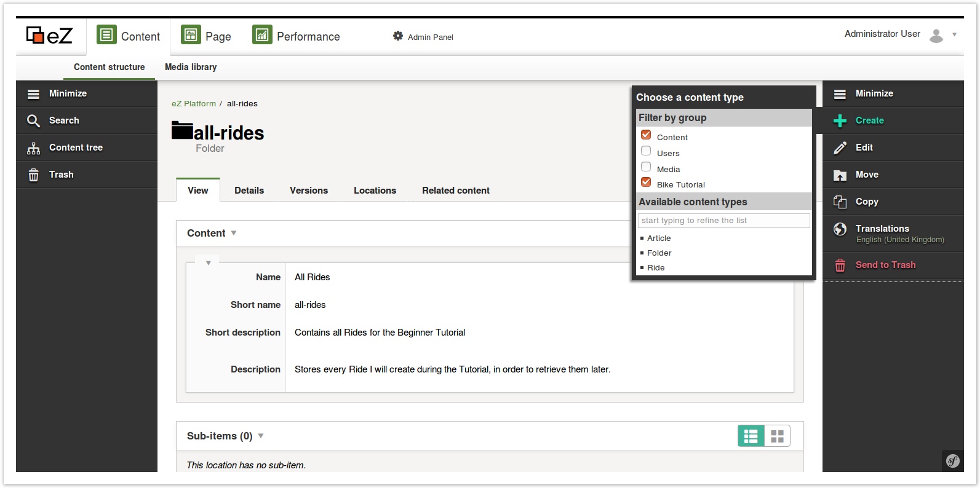Follow the eZ Platform breadcrumb link
This screenshot has height=488, width=980.
pyautogui.click(x=194, y=104)
